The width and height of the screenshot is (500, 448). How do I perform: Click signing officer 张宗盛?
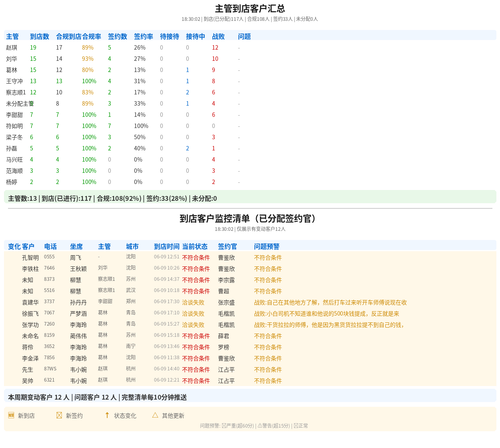point(226,302)
